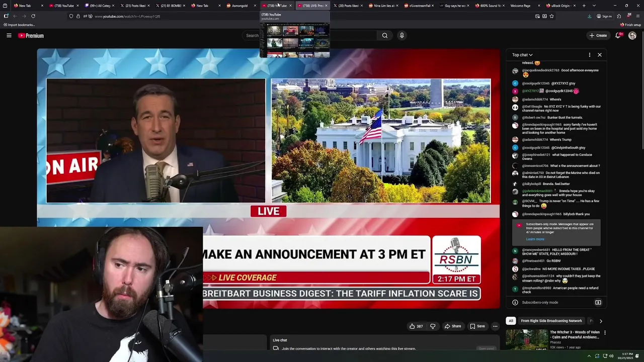
Task: Open system volume speaker icon
Action: 611,356
